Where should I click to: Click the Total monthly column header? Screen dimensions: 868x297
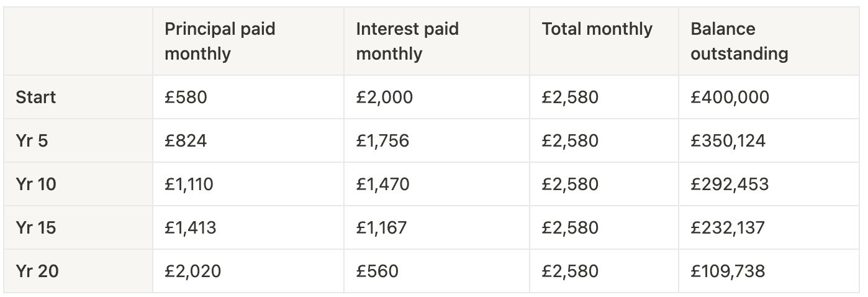[x=604, y=41]
